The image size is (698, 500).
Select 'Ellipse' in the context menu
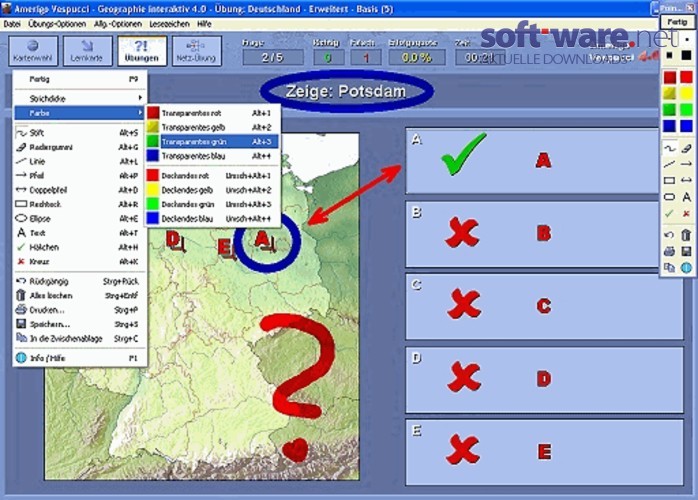(x=80, y=219)
